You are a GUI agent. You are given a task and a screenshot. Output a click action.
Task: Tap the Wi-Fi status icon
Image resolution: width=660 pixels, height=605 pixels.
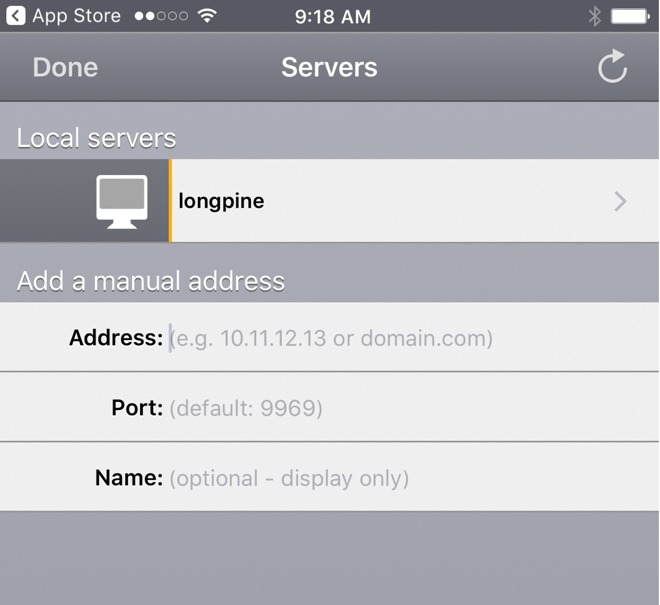pyautogui.click(x=207, y=16)
